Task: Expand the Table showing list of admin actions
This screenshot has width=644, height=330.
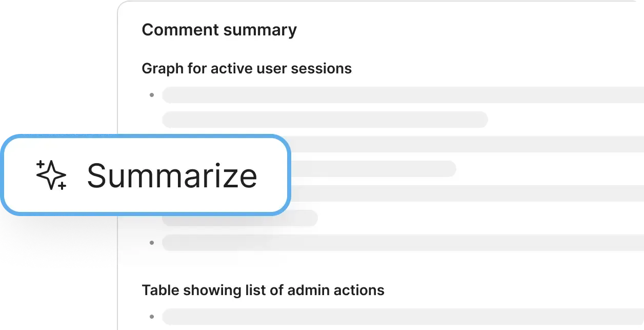Action: click(x=263, y=290)
